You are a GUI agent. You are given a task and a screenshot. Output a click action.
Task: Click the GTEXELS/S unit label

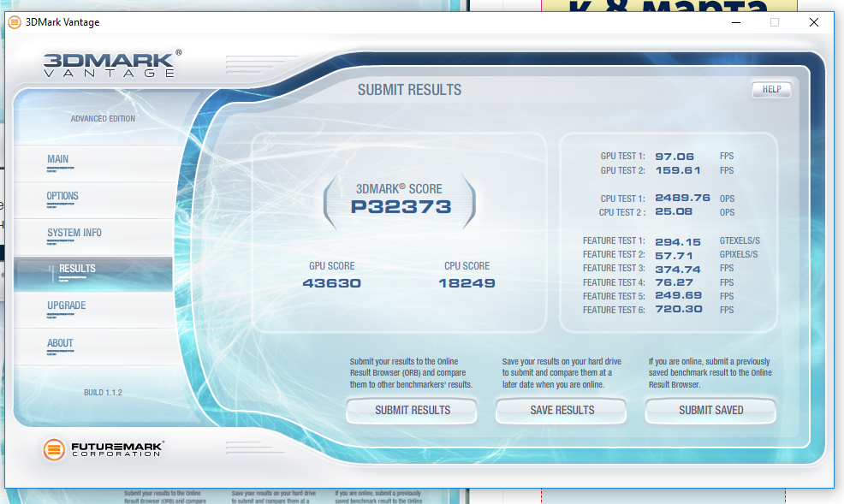pyautogui.click(x=740, y=241)
